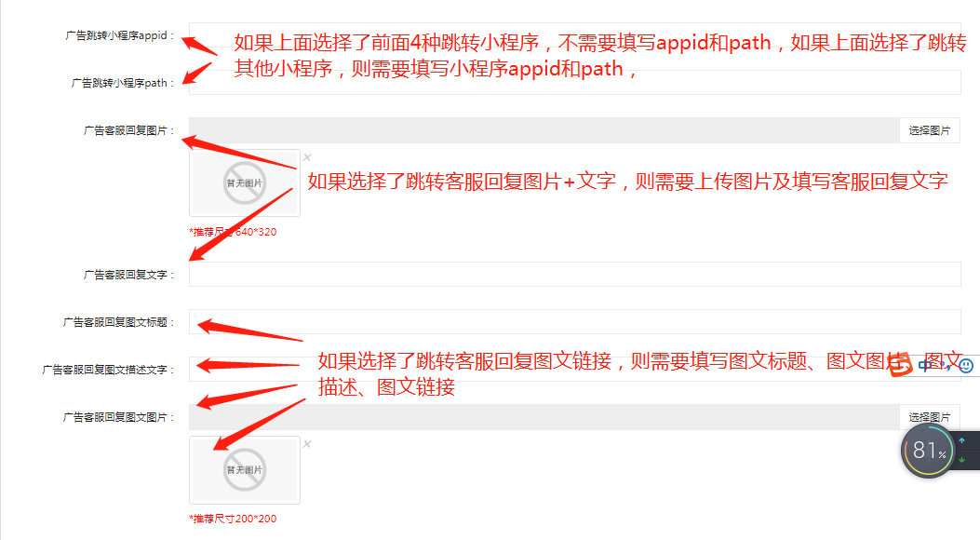980x540 pixels.
Task: Click 选择图片 for 广告客服回复图片
Action: 930,130
